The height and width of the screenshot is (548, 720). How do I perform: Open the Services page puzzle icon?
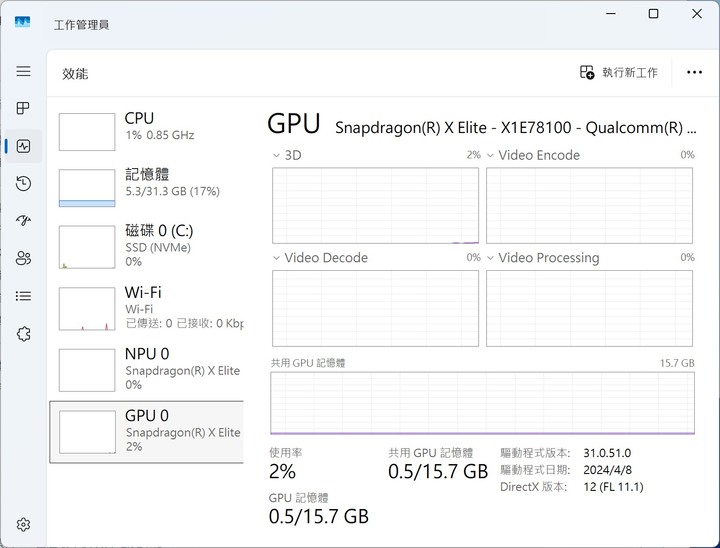click(x=23, y=334)
